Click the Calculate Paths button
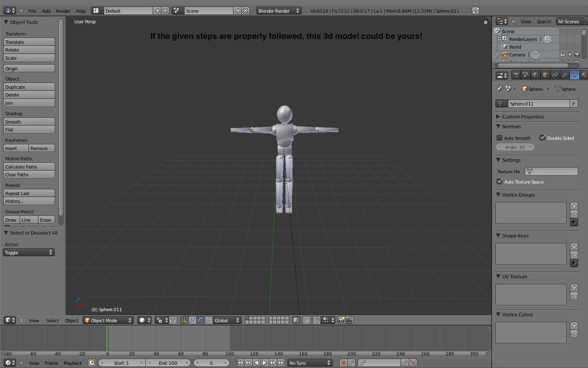This screenshot has width=588, height=368. point(29,166)
